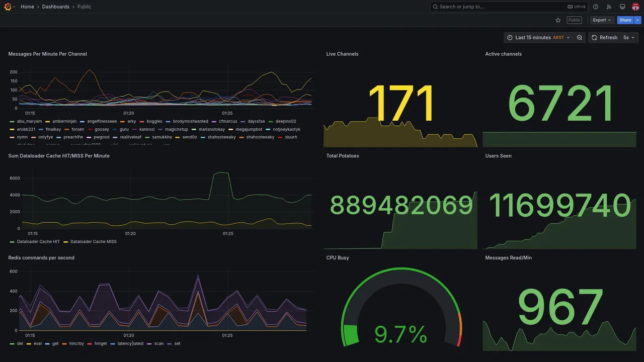Viewport: 644px width, 362px height.
Task: Open the Export dropdown menu
Action: (602, 20)
